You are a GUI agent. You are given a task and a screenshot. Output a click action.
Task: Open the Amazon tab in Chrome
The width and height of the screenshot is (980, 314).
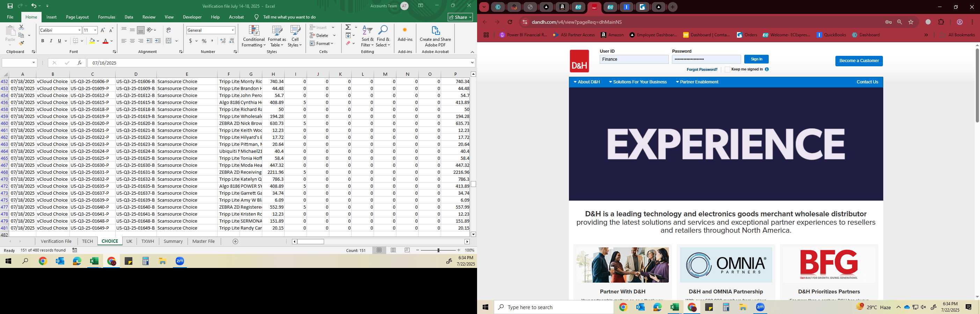point(562,7)
